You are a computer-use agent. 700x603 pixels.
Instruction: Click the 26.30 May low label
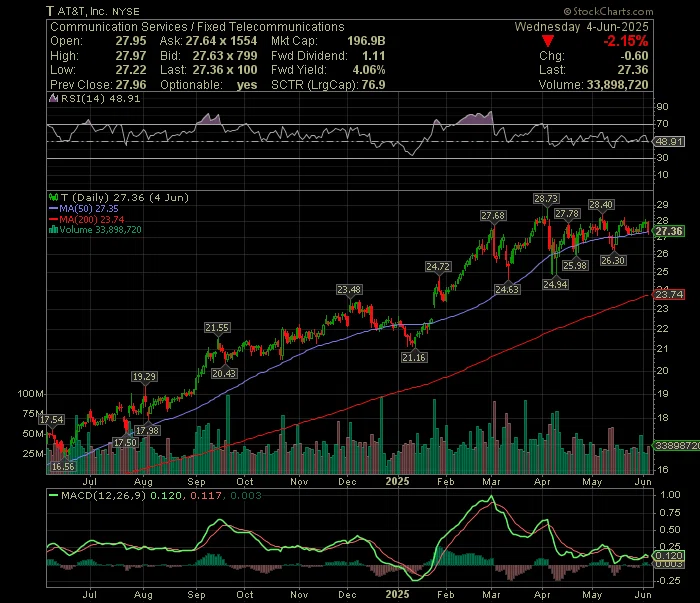(613, 261)
